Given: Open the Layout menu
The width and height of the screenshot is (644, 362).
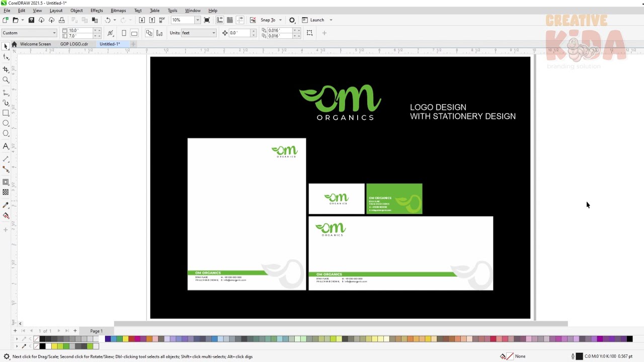Looking at the screenshot, I should 56,11.
